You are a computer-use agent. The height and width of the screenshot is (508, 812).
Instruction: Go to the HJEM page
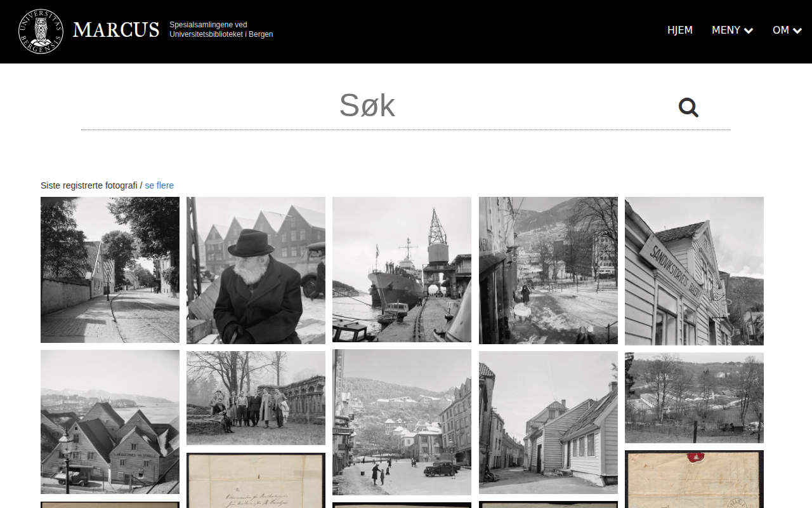click(x=679, y=30)
